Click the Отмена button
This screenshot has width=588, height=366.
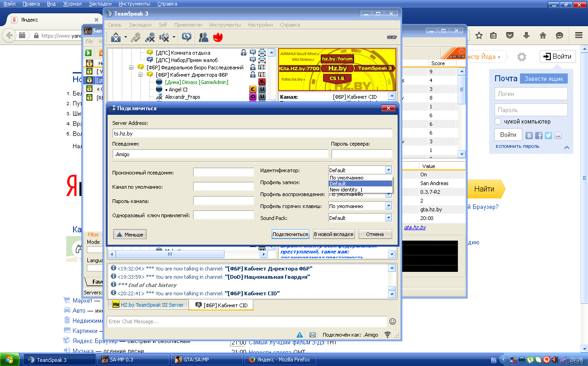coord(375,234)
